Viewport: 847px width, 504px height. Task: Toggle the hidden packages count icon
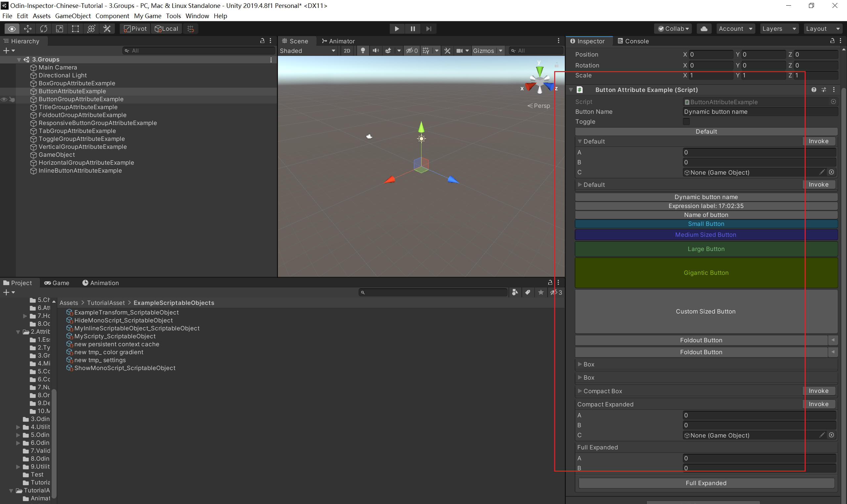click(x=556, y=292)
